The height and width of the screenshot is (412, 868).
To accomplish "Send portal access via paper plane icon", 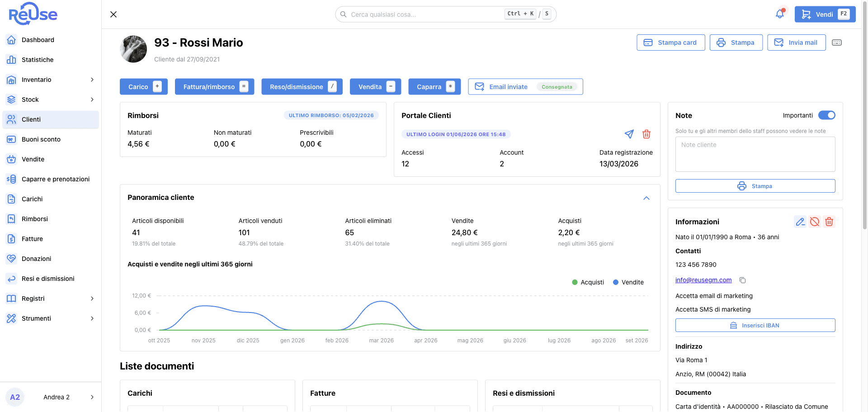I will tap(629, 134).
